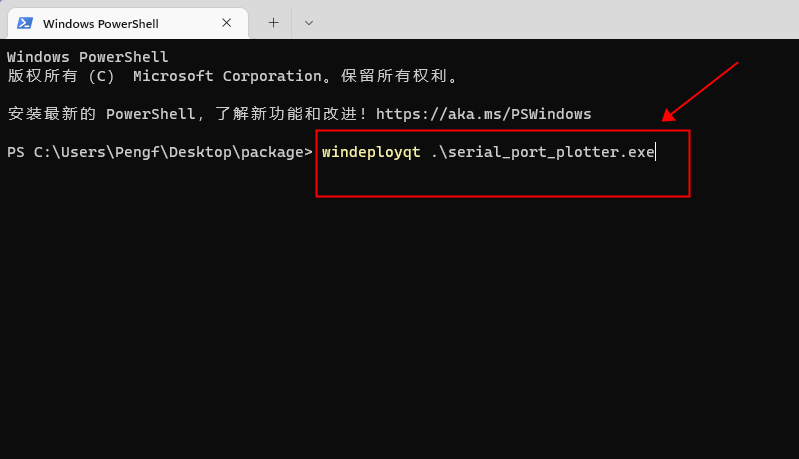Expand the new tab profile dropdown

click(x=308, y=22)
